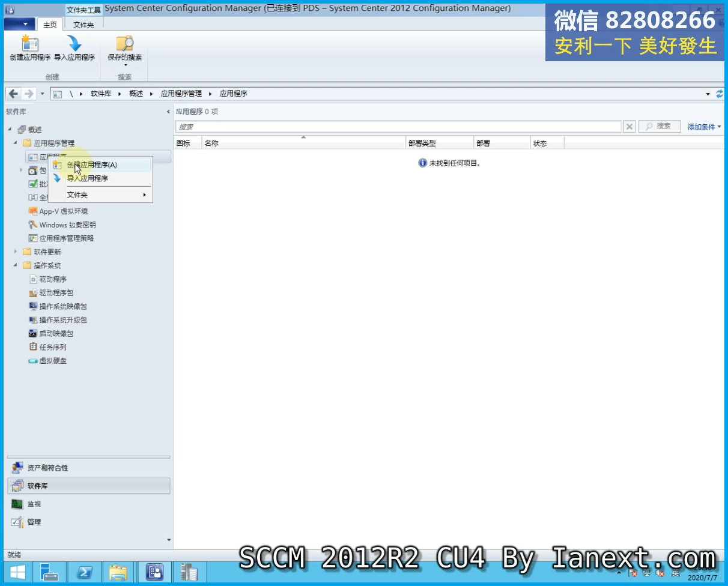
Task: Click the 概述 node icon
Action: pos(22,130)
